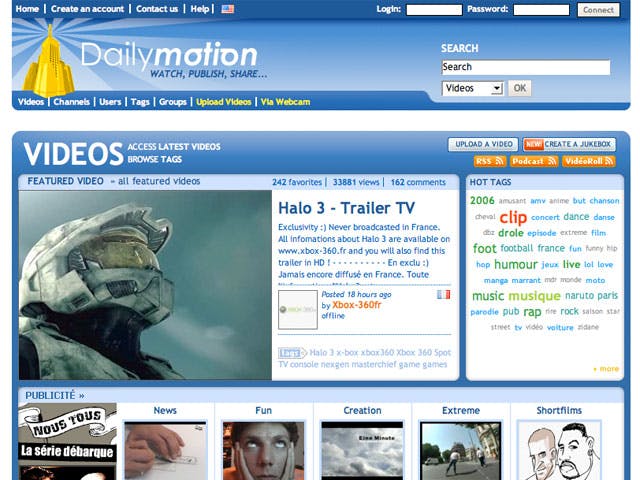640x480 pixels.
Task: Click the tags label icon before Halo 3
Action: click(292, 353)
